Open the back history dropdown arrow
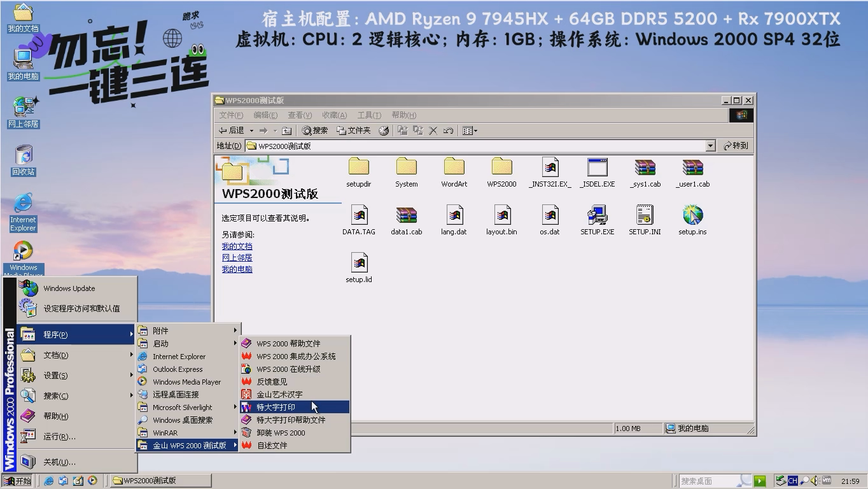This screenshot has width=868, height=489. 251,131
